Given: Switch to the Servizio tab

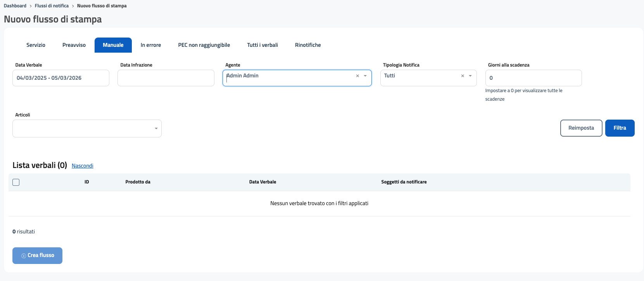Looking at the screenshot, I should pyautogui.click(x=36, y=45).
